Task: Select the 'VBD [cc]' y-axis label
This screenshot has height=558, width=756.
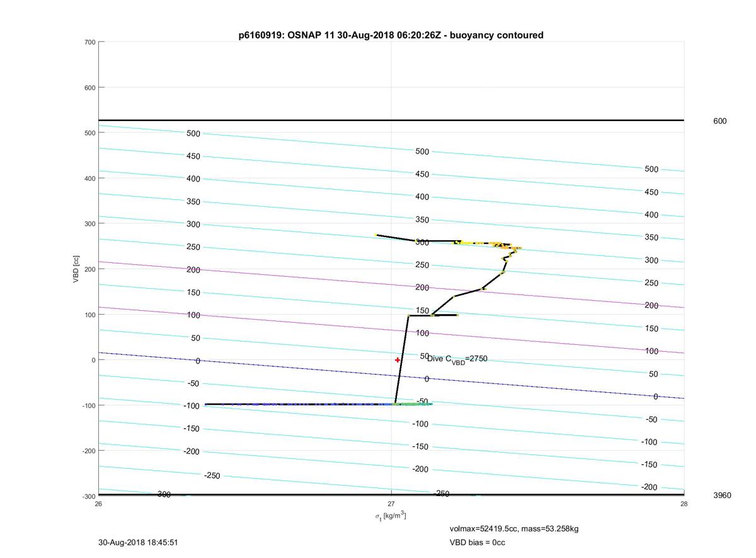Action: [x=76, y=269]
